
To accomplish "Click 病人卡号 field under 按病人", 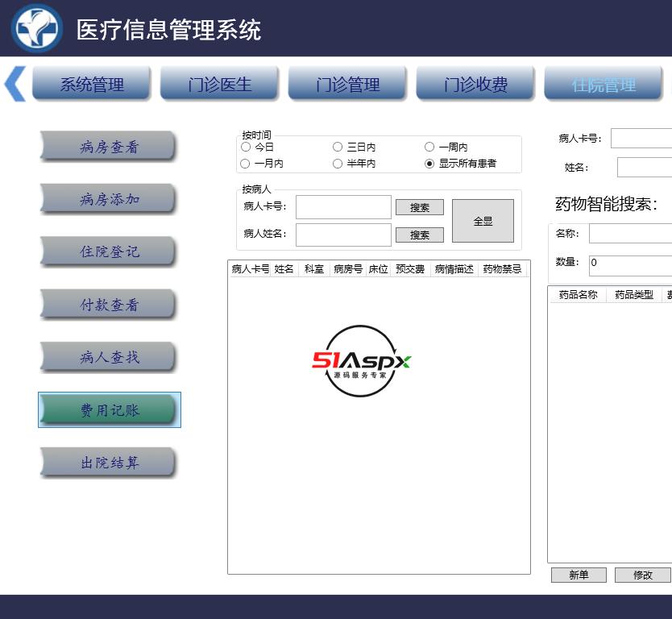I will pyautogui.click(x=343, y=207).
